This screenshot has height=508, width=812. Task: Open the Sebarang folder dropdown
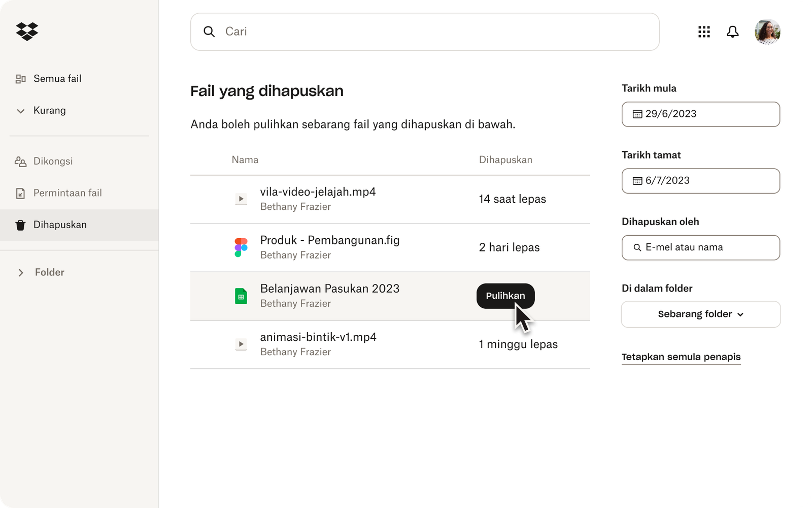pos(700,314)
